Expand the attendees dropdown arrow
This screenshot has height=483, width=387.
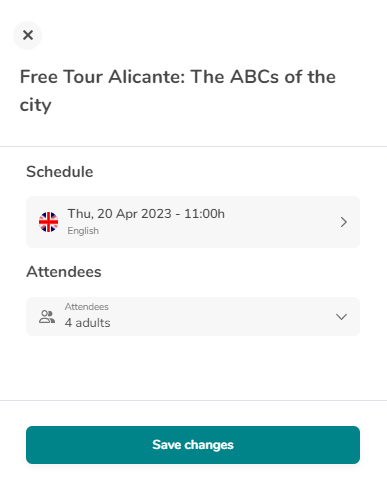click(x=341, y=317)
